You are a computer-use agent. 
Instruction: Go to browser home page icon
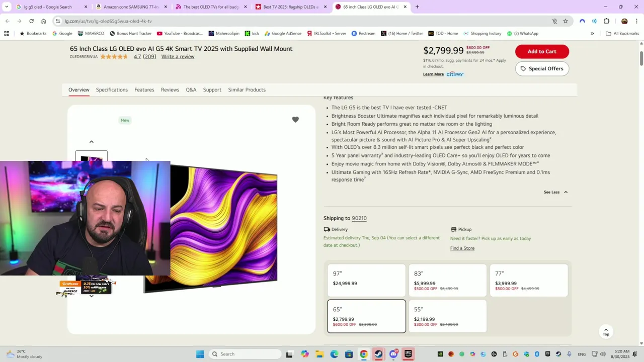pos(43,21)
